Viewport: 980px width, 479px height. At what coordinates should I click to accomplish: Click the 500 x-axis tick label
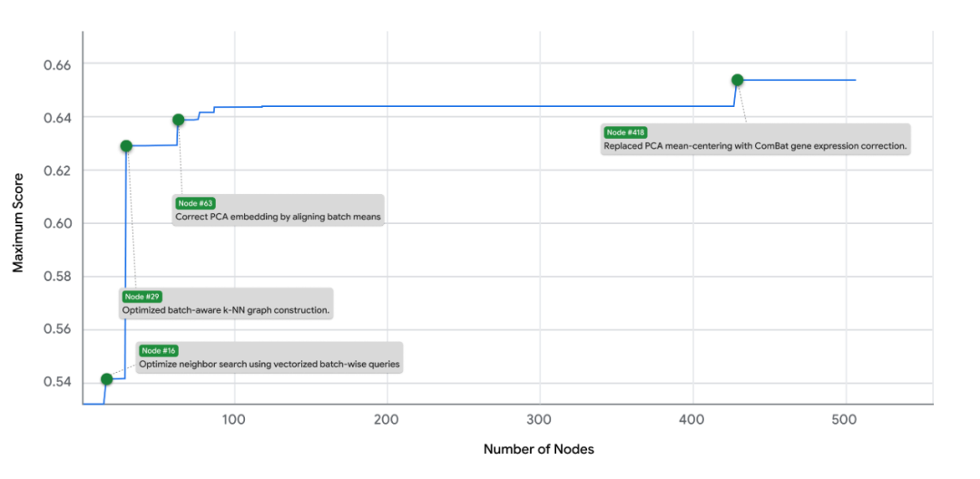(845, 420)
